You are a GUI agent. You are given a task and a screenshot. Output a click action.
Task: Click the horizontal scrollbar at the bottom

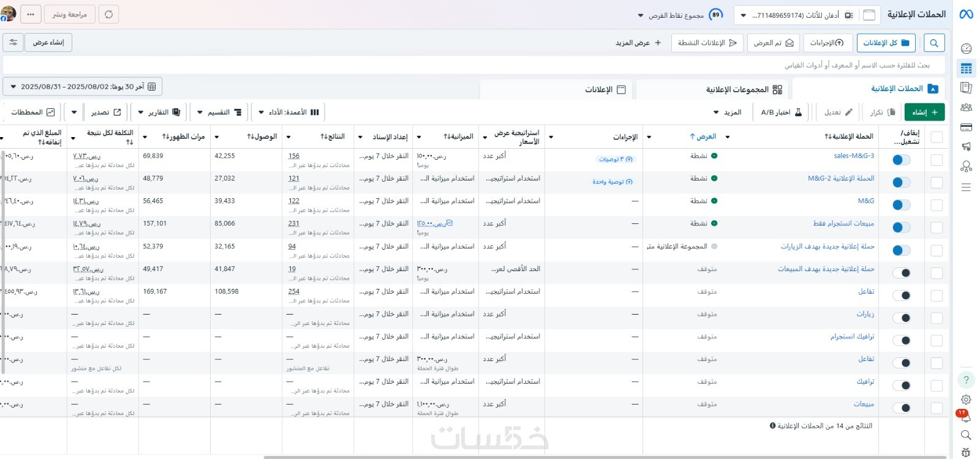pos(605,457)
